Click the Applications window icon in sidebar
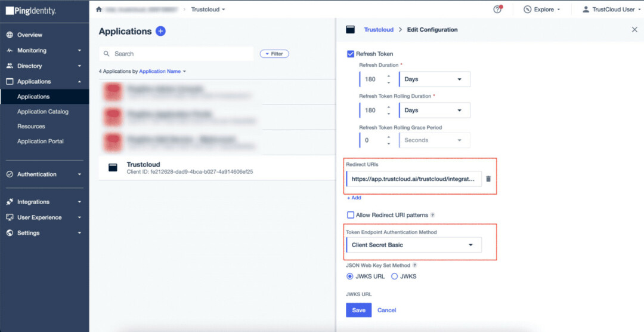Screen dimensions: 644x332 [10, 81]
